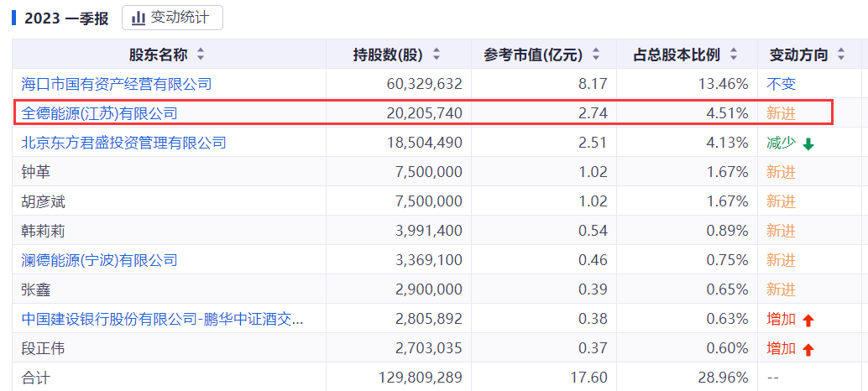
Task: Sort by 股东名称 column arrows
Action: [x=200, y=55]
